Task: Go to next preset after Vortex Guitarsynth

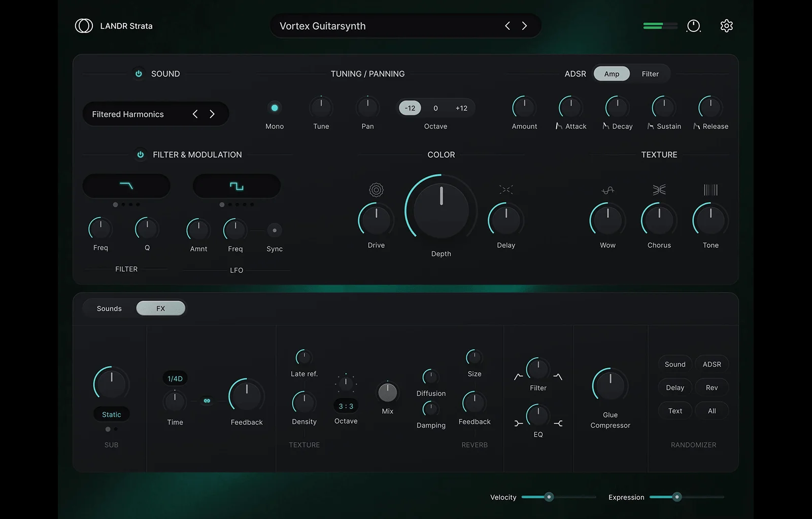Action: [525, 26]
